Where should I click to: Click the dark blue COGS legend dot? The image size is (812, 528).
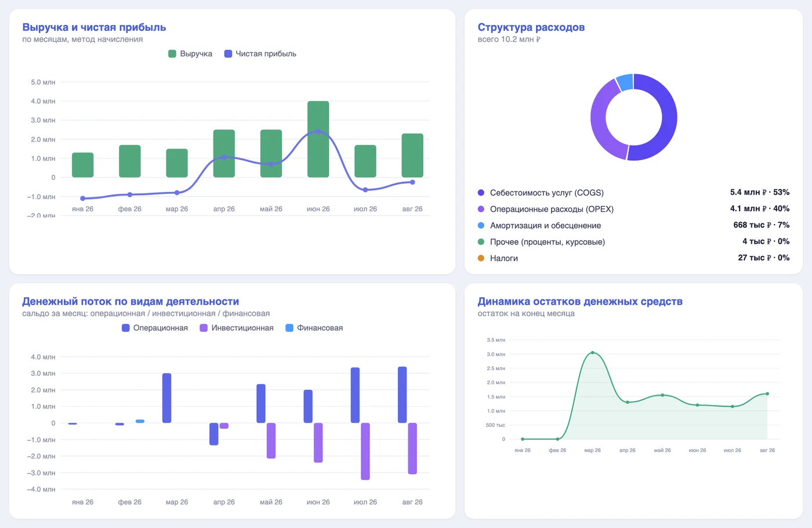pyautogui.click(x=481, y=193)
